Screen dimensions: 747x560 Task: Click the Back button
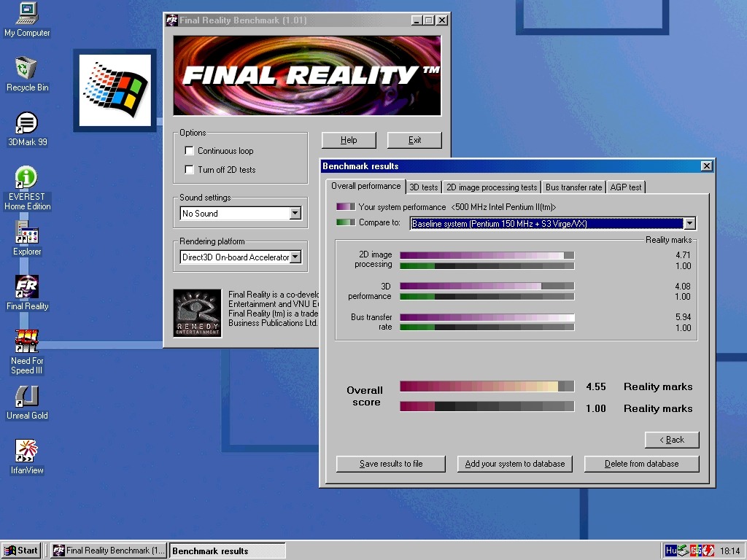672,440
